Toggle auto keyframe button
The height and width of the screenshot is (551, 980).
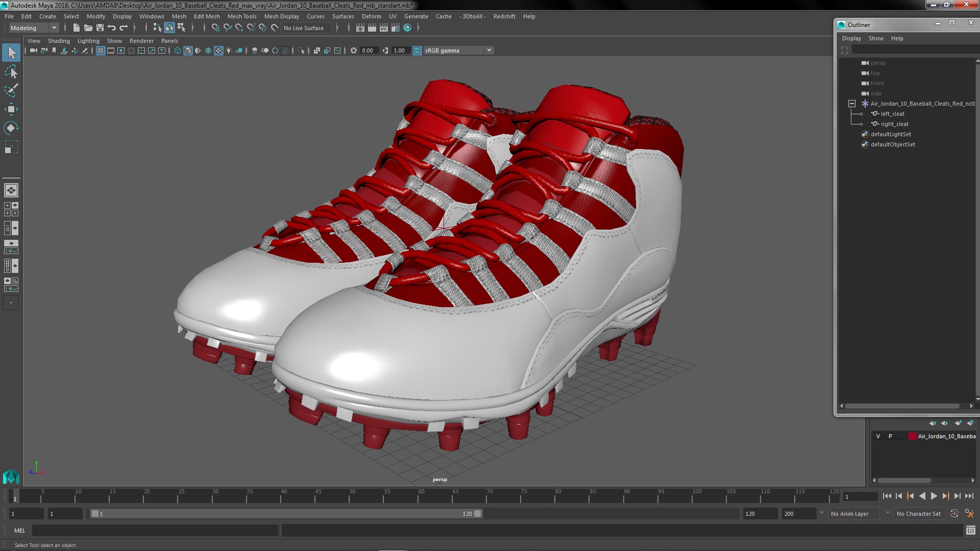(x=954, y=514)
